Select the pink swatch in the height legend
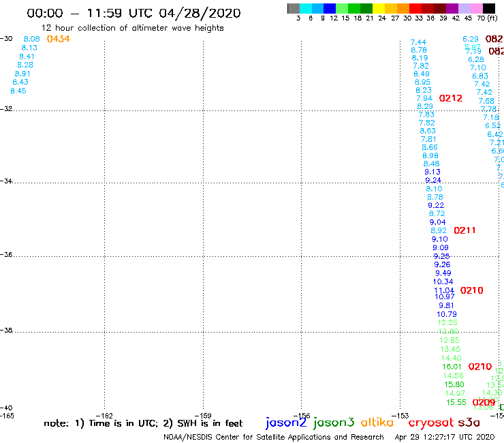Screen dimensions: 504x443 tap(477, 8)
